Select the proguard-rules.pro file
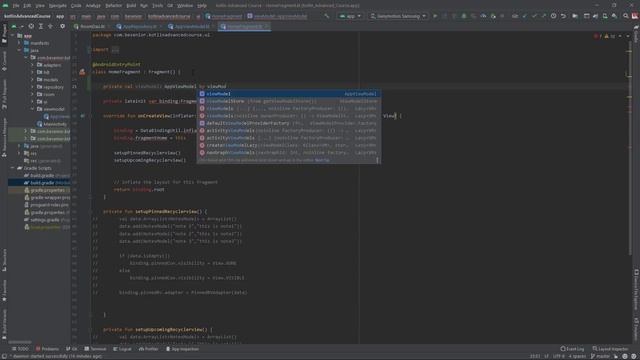The height and width of the screenshot is (360, 640). point(47,205)
